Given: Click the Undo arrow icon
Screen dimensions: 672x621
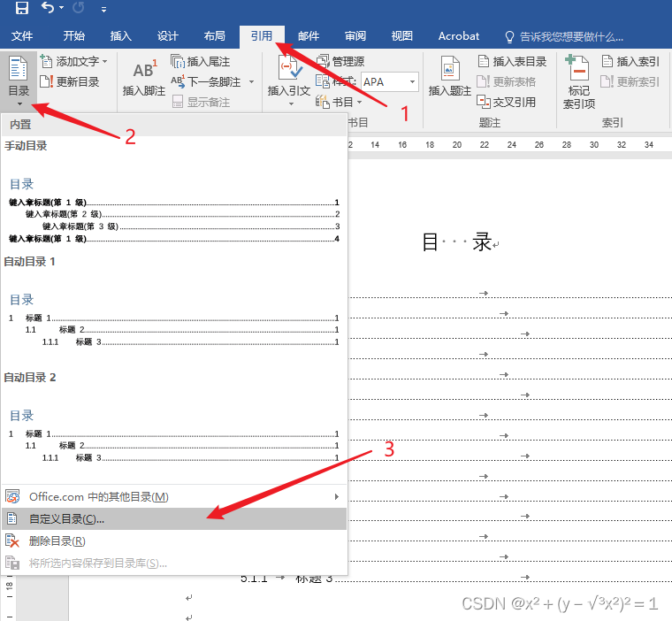Looking at the screenshot, I should click(48, 7).
